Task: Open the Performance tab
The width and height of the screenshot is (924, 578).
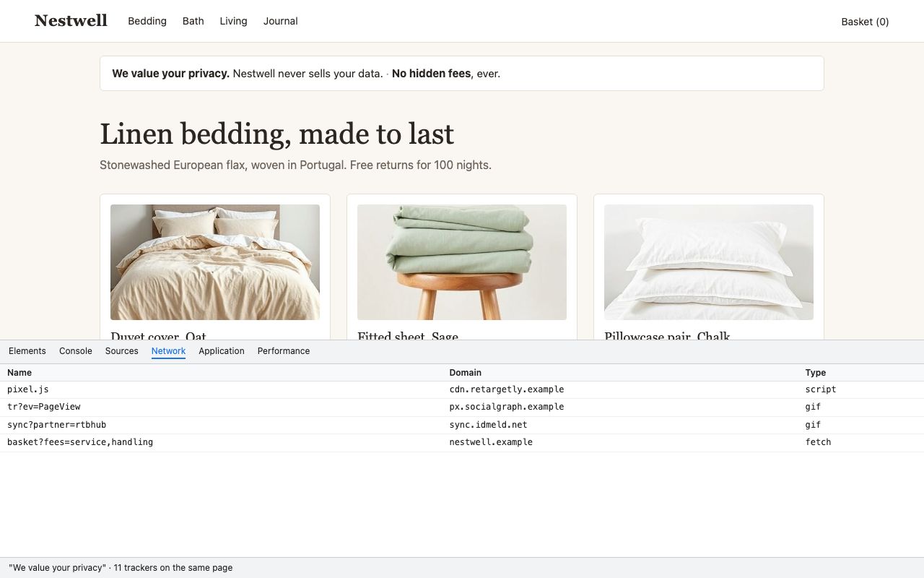Action: tap(284, 351)
